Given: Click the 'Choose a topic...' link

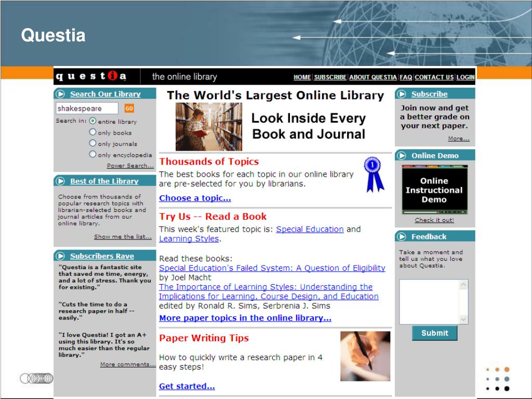Looking at the screenshot, I should tap(195, 198).
